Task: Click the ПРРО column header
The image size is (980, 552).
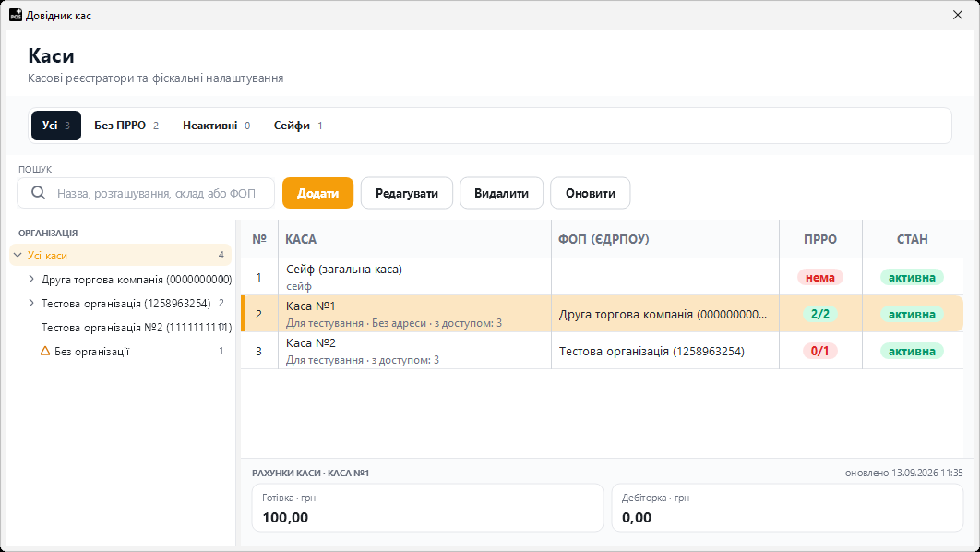Action: (820, 239)
